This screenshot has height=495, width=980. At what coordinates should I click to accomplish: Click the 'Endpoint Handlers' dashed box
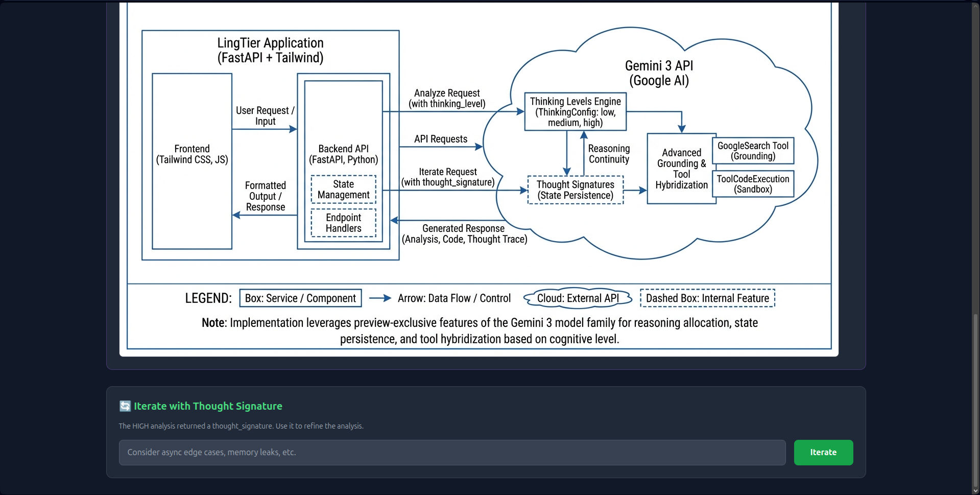pyautogui.click(x=344, y=223)
